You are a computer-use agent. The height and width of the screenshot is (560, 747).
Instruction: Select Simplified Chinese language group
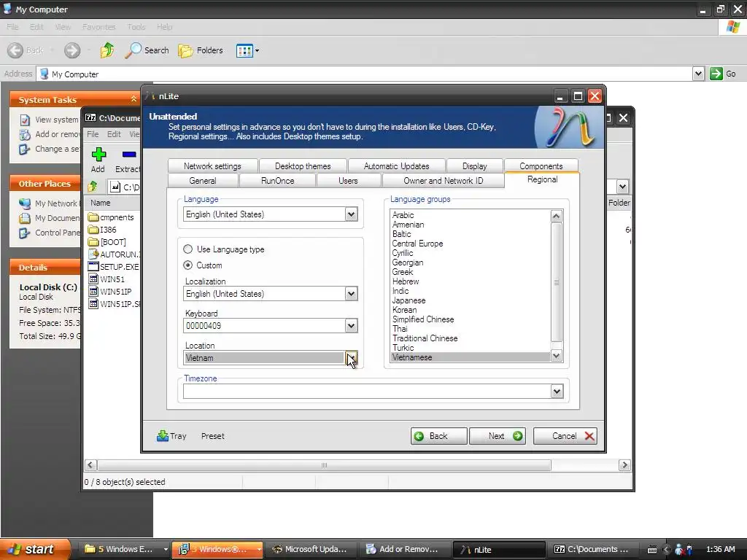pos(423,319)
